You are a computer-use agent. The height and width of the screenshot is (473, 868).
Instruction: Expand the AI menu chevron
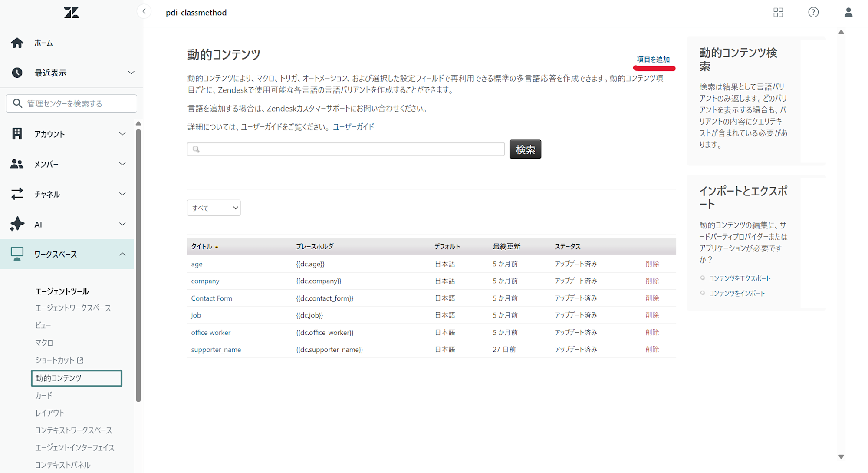122,224
